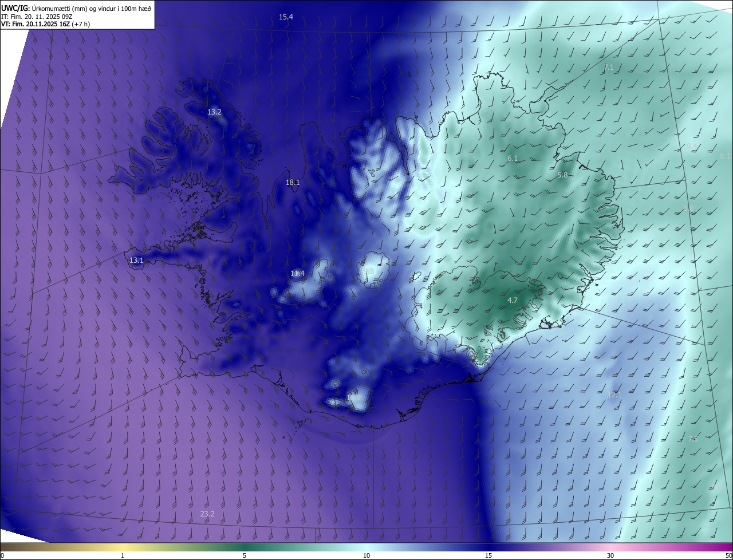
Task: Click the 4.7 value over Vatnajökull
Action: click(513, 301)
